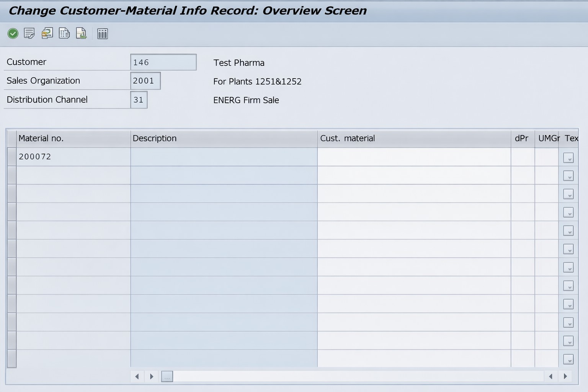Click the Description column header
This screenshot has height=392, width=588.
coord(224,139)
